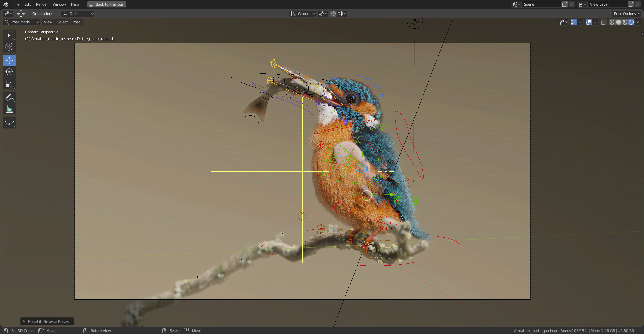Image resolution: width=644 pixels, height=334 pixels.
Task: Select the Annotate tool
Action: [9, 97]
